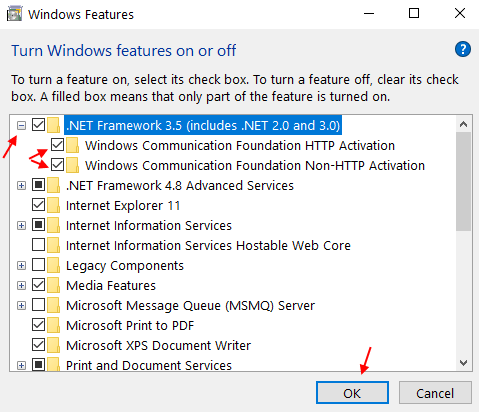Click folder icon next to Legacy Components
The image size is (479, 412).
pos(53,265)
